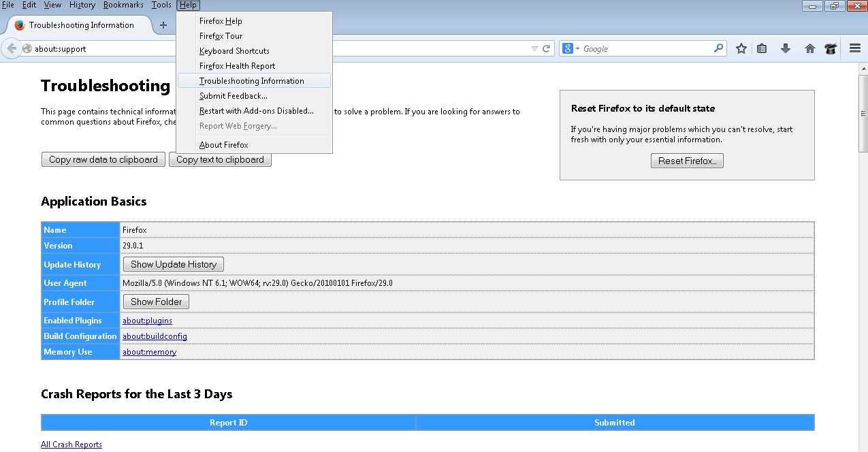The height and width of the screenshot is (452, 868).
Task: Click scrollbar up arrow
Action: click(x=863, y=69)
